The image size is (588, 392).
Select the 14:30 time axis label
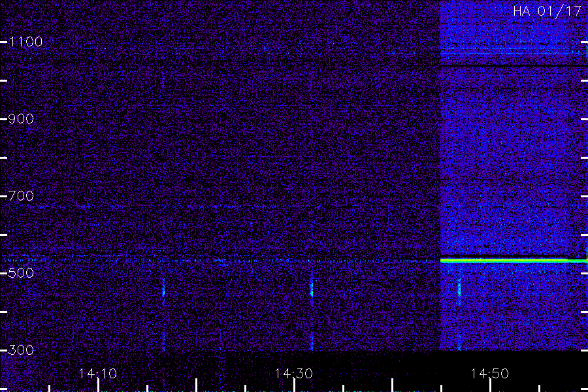point(293,374)
